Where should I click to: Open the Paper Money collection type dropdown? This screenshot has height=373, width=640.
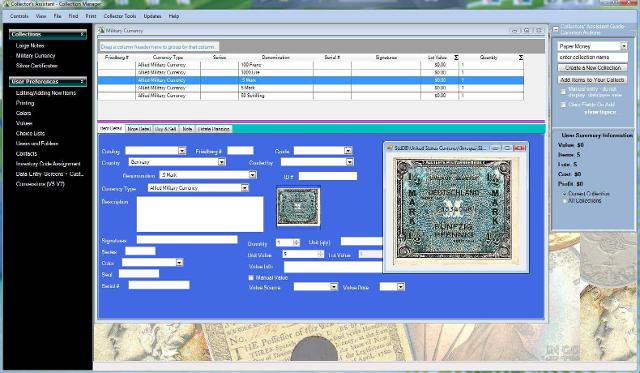coord(624,46)
